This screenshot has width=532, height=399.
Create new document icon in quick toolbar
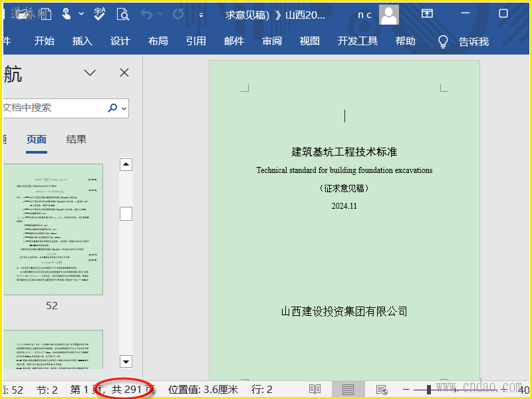(46, 14)
